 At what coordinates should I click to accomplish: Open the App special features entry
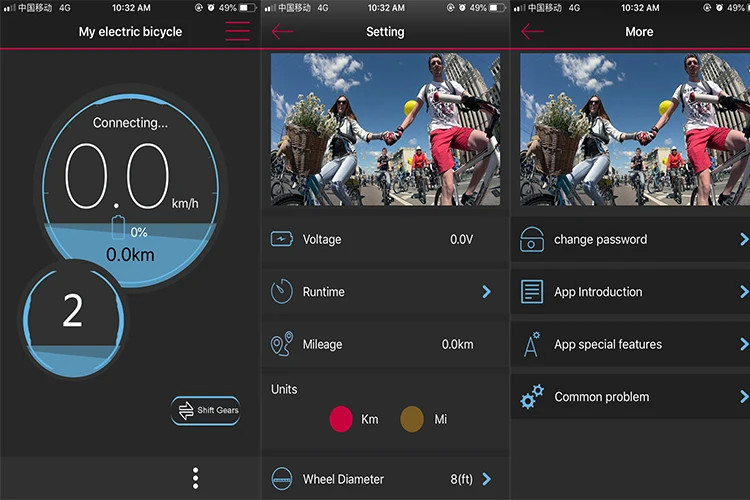point(630,344)
